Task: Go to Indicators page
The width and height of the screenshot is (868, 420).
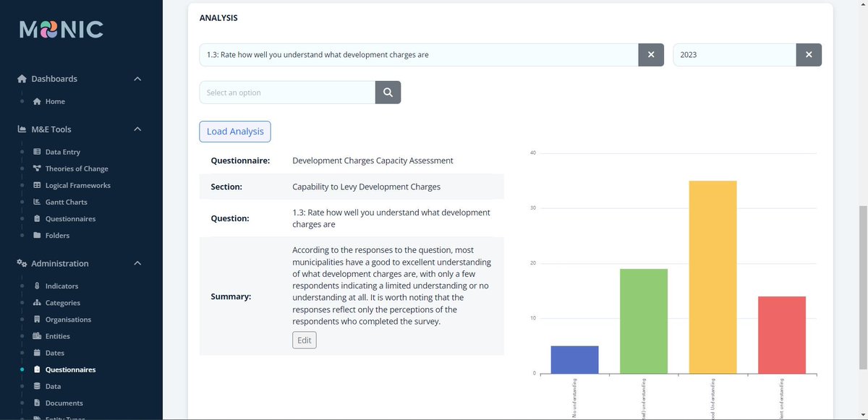Action: tap(61, 286)
